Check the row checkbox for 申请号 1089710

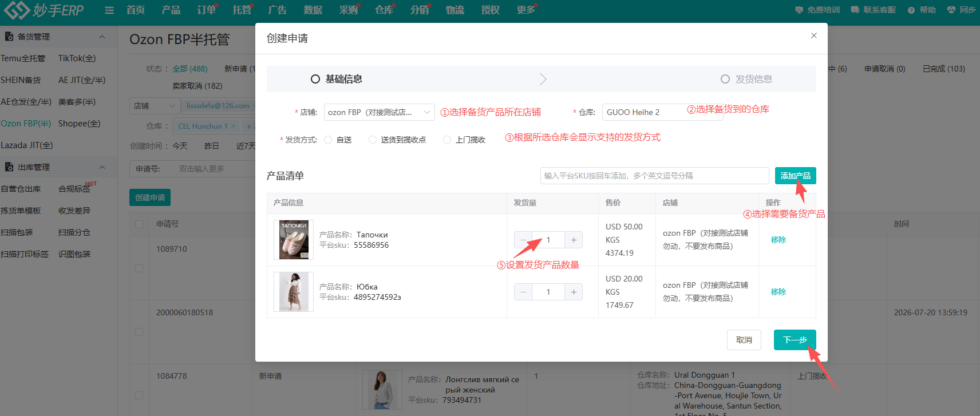(x=139, y=268)
